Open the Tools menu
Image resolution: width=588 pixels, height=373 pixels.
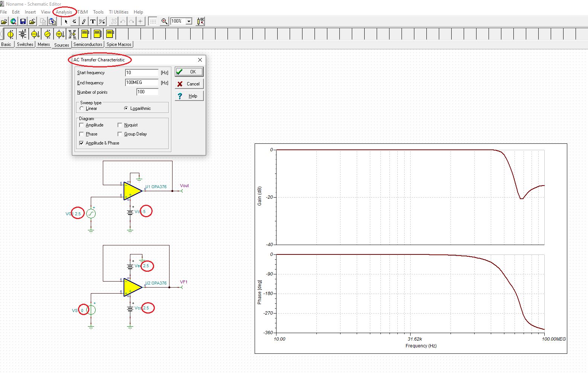click(98, 12)
